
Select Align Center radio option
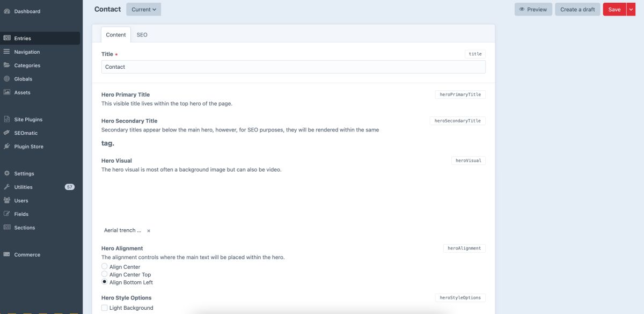point(104,266)
